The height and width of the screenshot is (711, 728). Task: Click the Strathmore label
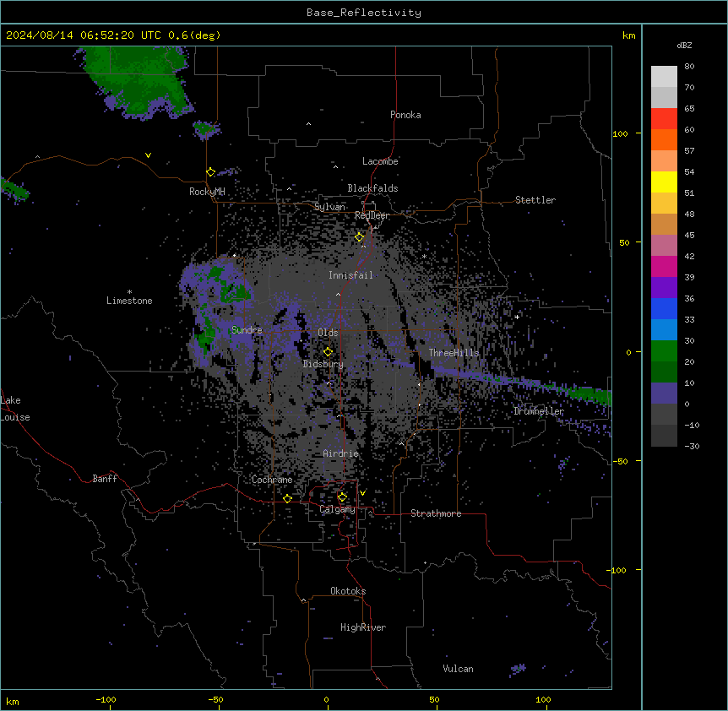(x=436, y=513)
